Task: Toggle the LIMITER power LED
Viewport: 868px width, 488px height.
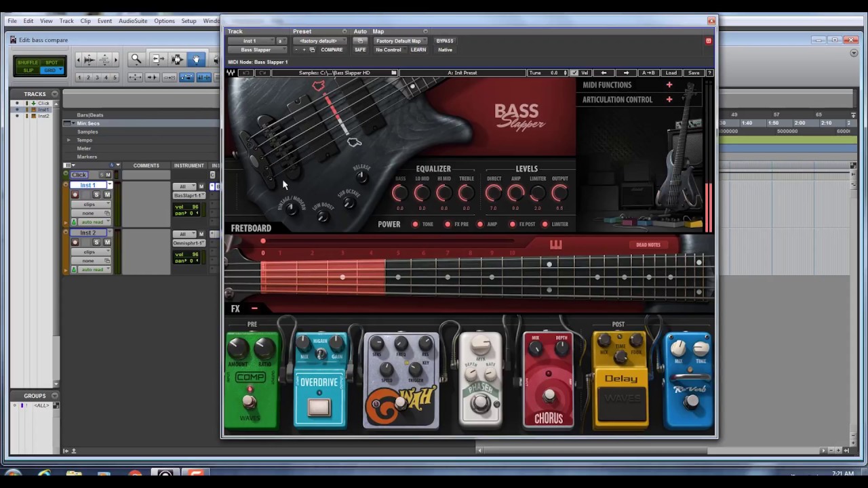Action: (545, 224)
